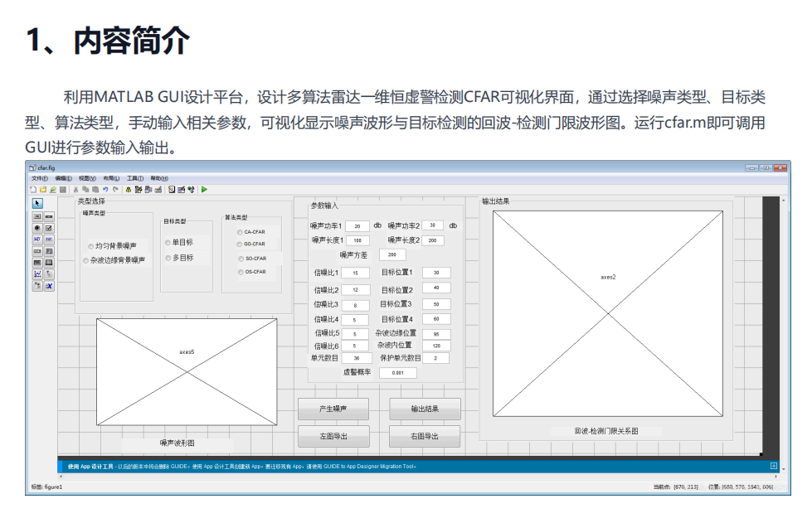Image resolution: width=812 pixels, height=518 pixels.
Task: Open the 工具 menu
Action: [x=134, y=178]
